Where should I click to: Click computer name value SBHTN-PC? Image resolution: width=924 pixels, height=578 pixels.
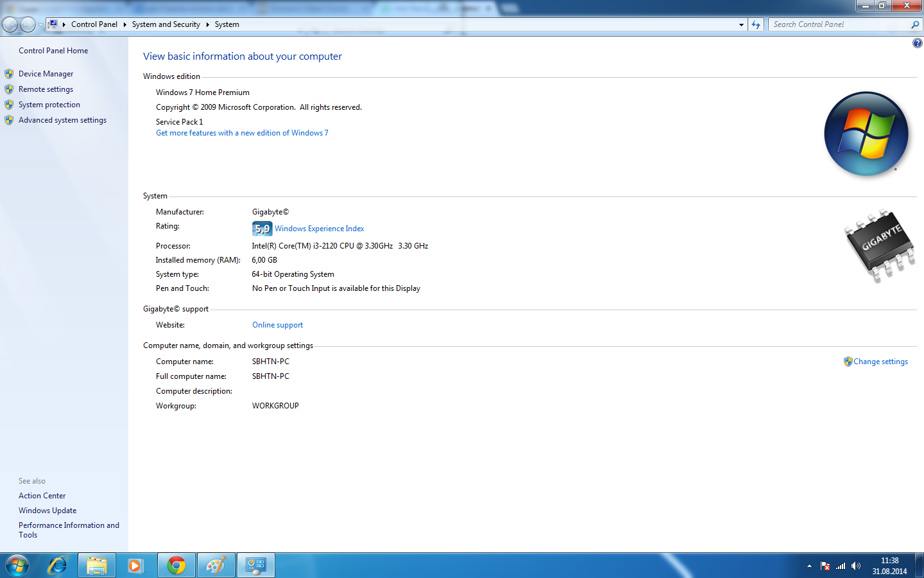(271, 362)
